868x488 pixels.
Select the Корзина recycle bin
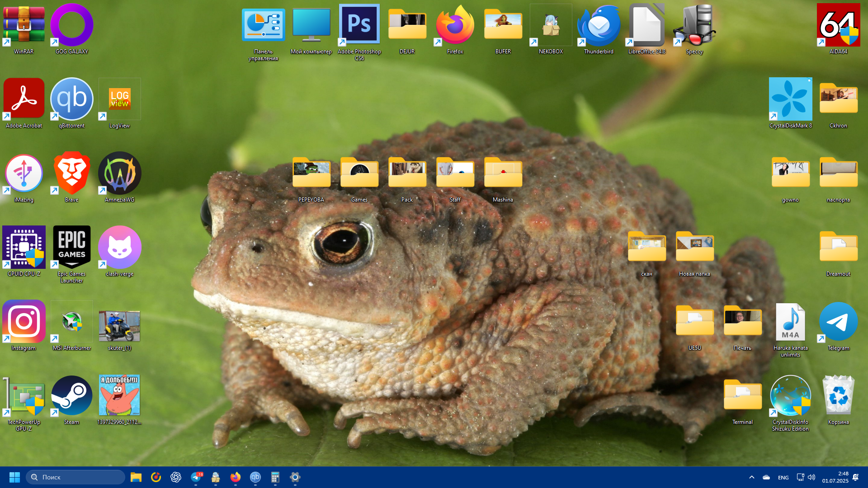838,395
